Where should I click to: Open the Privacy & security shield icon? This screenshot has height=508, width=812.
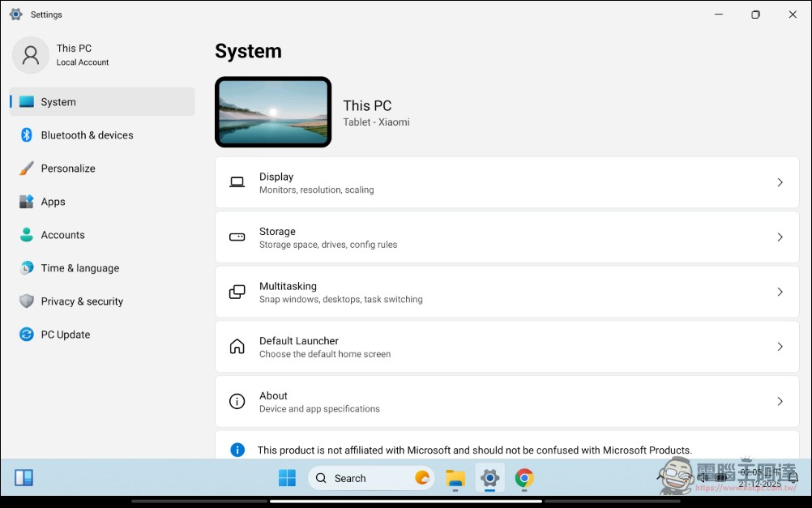tap(27, 301)
